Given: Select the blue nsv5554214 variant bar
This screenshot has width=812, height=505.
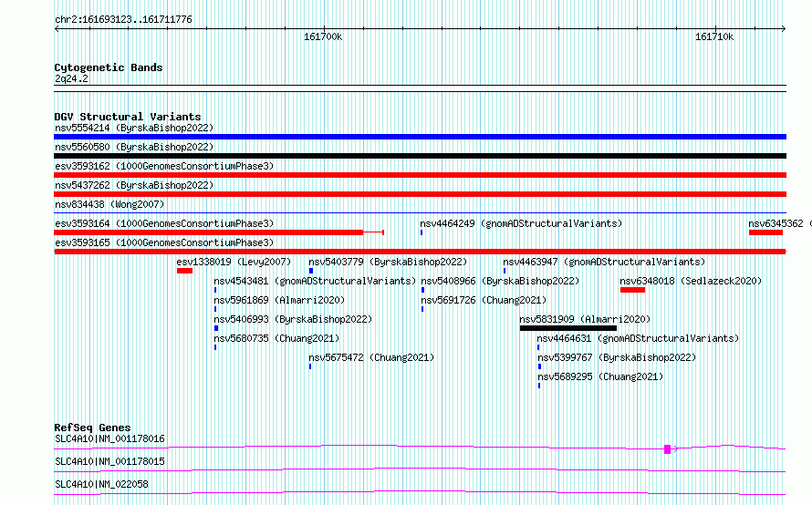Looking at the screenshot, I should pyautogui.click(x=420, y=137).
